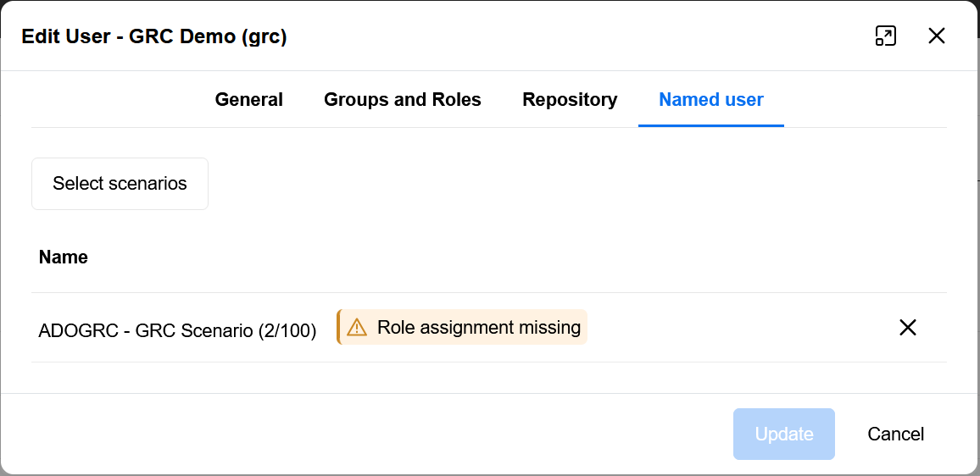Open the dialog in a pop-out window
980x476 pixels.
[885, 36]
